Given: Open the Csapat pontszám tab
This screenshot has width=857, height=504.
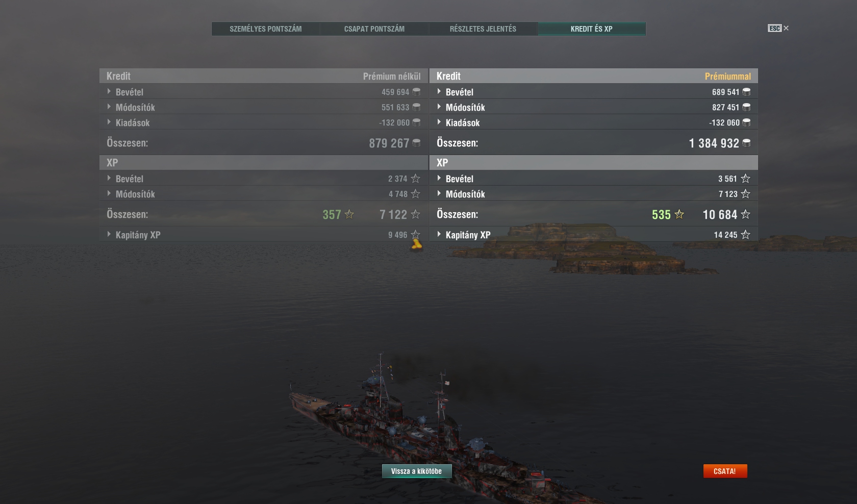Looking at the screenshot, I should click(x=374, y=29).
